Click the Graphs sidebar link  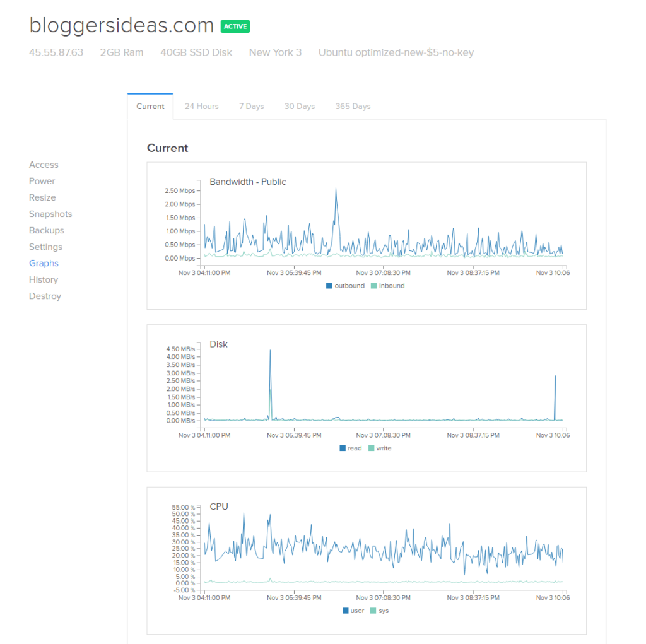point(44,263)
